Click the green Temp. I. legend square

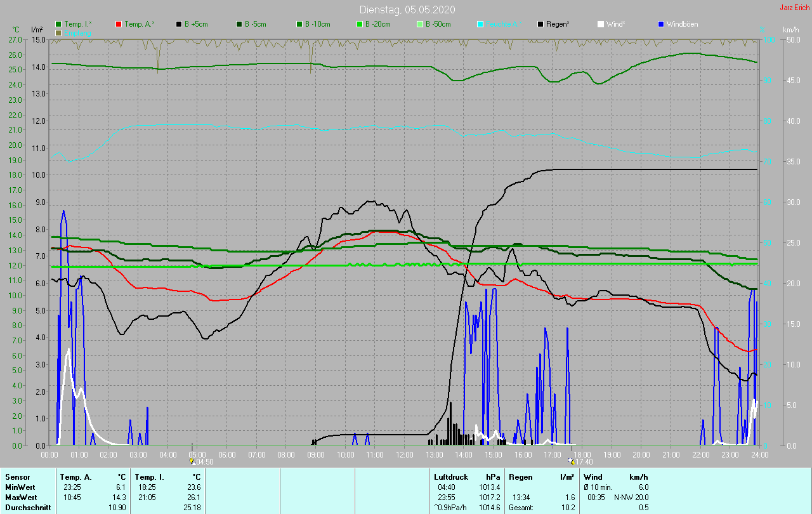coord(59,24)
